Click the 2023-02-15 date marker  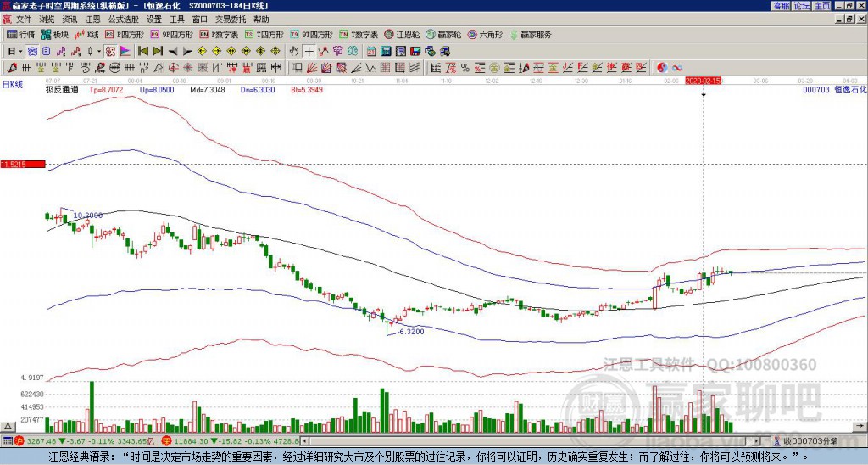pos(703,81)
